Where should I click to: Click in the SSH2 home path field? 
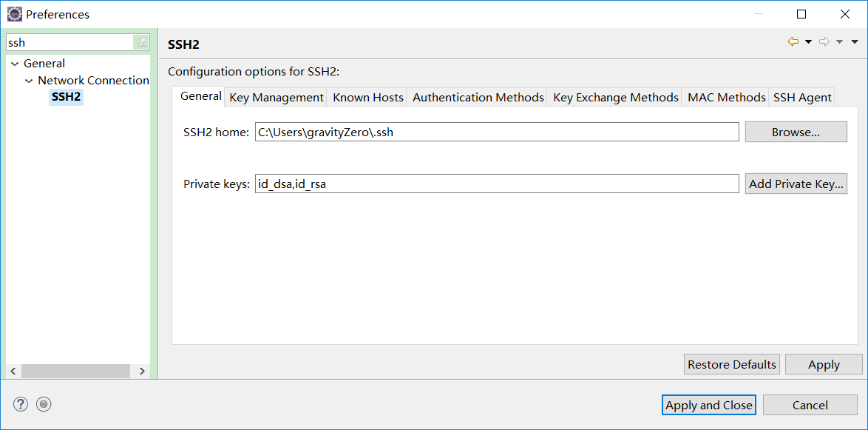(496, 132)
